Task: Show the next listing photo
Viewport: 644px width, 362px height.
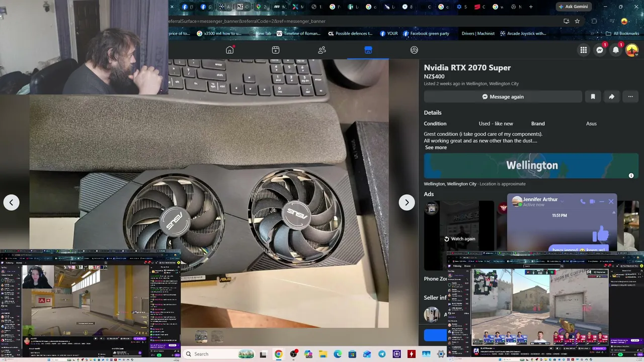Action: pyautogui.click(x=407, y=202)
